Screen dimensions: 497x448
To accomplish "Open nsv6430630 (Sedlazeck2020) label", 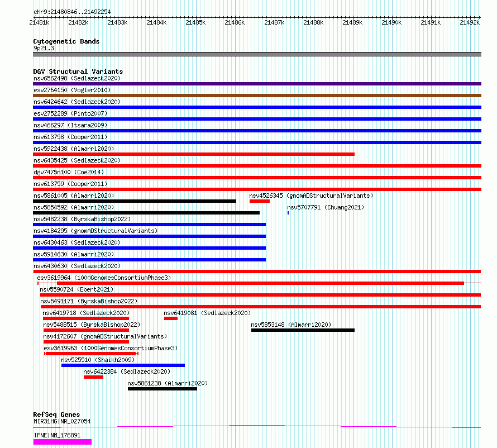I will [x=77, y=266].
